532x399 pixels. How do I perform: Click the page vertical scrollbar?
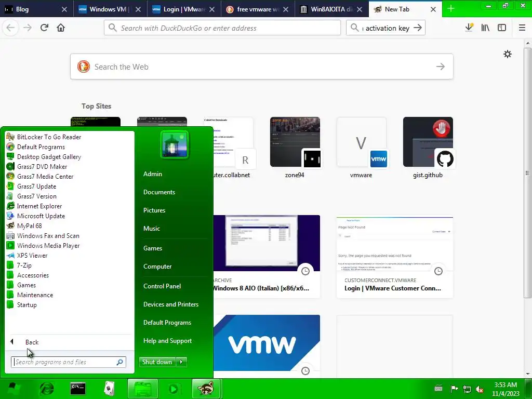pos(527,173)
